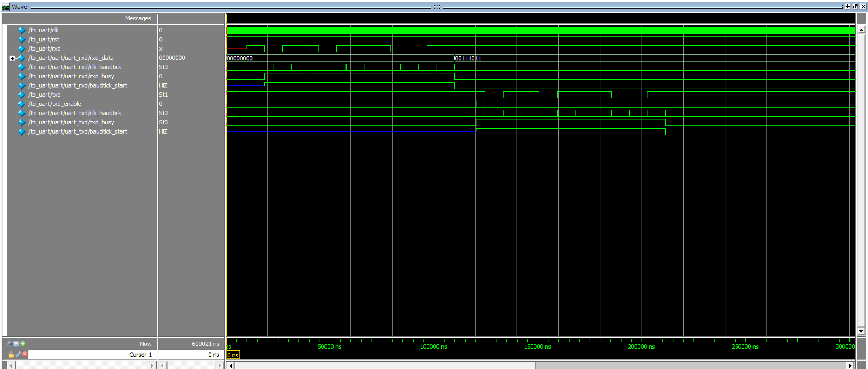Screen dimensions: 868x369
Task: Click left arrow of waveform horizontal scrollbar
Action: tap(231, 365)
